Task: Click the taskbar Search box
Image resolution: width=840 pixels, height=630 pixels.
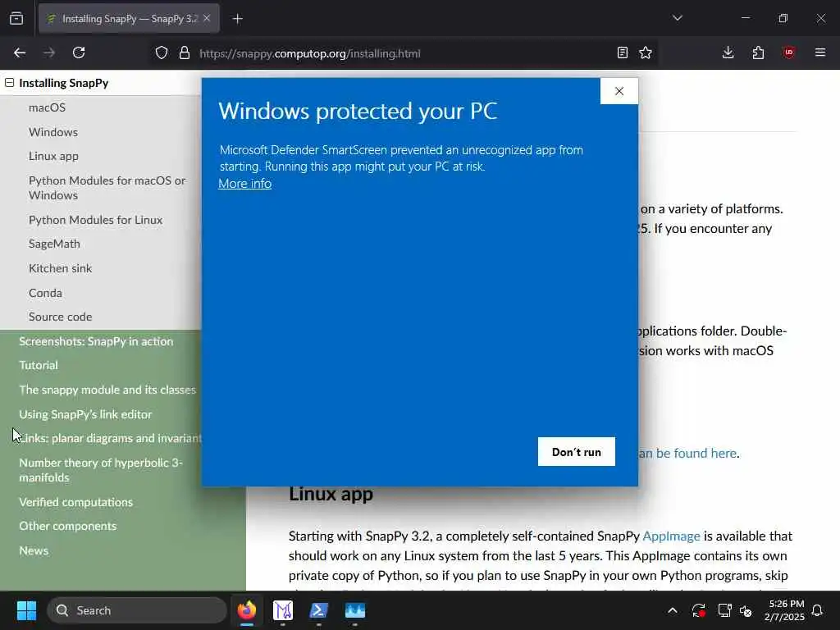Action: (x=137, y=610)
